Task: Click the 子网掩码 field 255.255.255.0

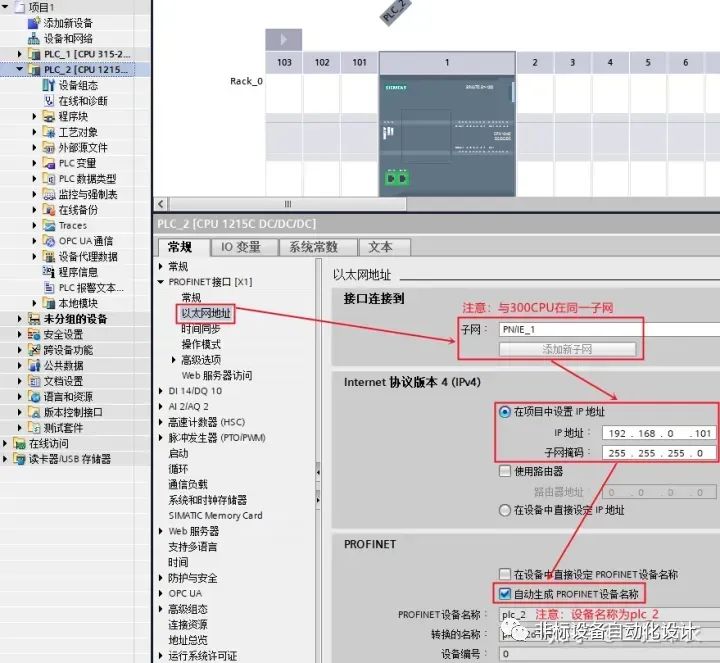Action: point(659,453)
